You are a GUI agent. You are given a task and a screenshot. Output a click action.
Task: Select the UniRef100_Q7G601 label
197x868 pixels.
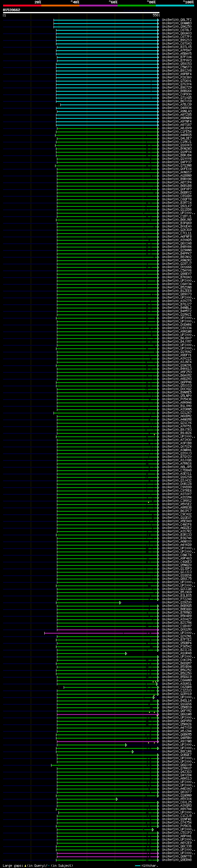pyautogui.click(x=176, y=81)
